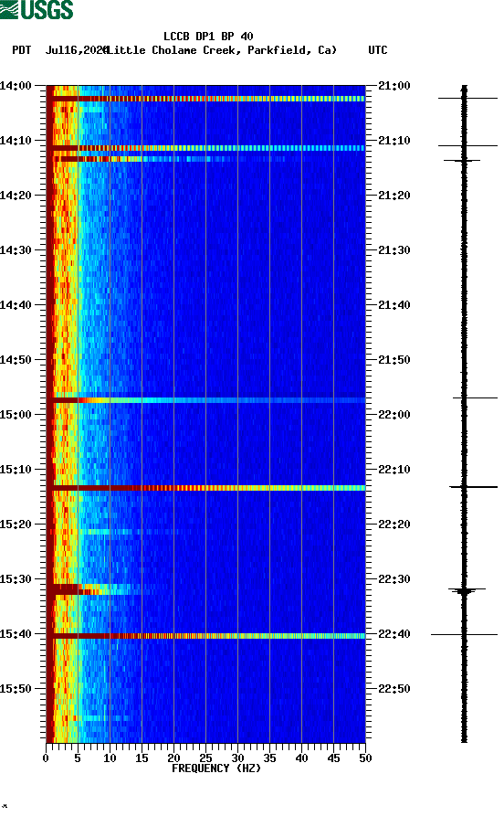Click the "UTC" timezone label
The image size is (504, 816).
click(378, 50)
